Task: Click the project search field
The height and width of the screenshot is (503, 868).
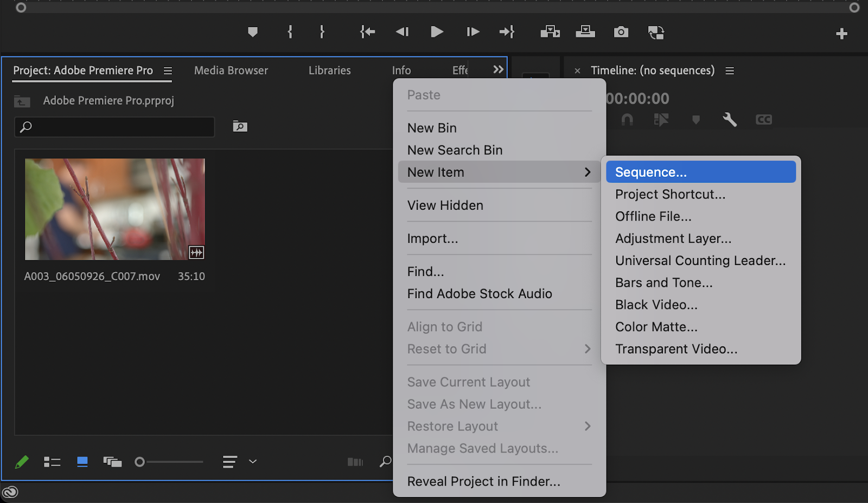Action: [114, 127]
